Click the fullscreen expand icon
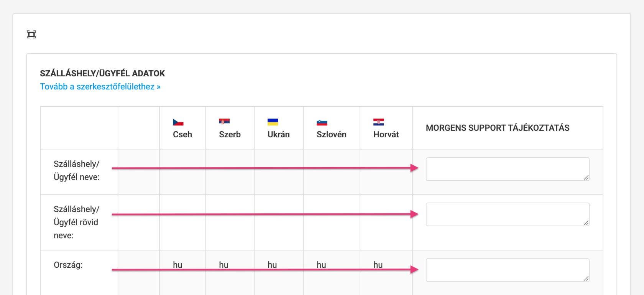This screenshot has height=295, width=644. click(31, 35)
